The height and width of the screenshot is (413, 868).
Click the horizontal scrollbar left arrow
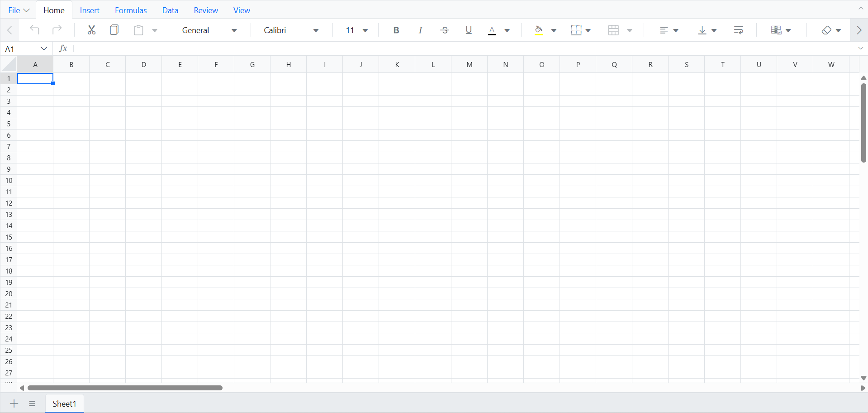coord(22,388)
